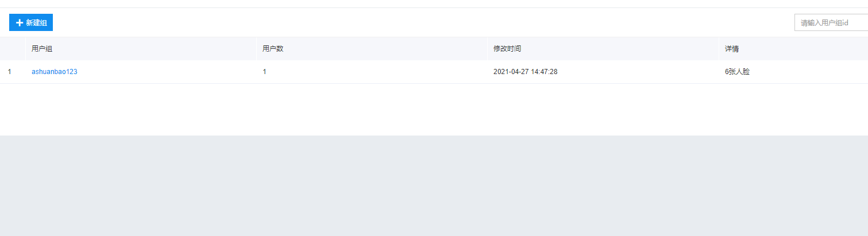The height and width of the screenshot is (236, 868).
Task: Click the divider between 用户组 and 用户数 headers
Action: (x=256, y=49)
